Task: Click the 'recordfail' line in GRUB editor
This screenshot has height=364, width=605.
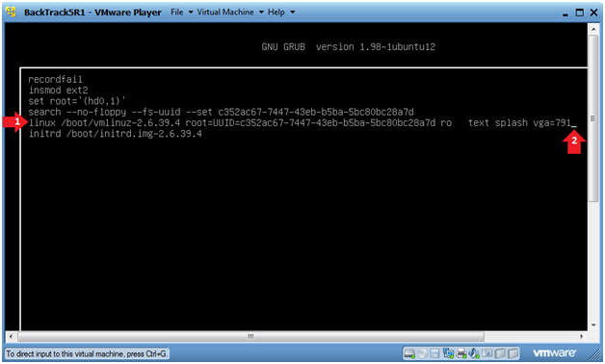Action: [55, 79]
